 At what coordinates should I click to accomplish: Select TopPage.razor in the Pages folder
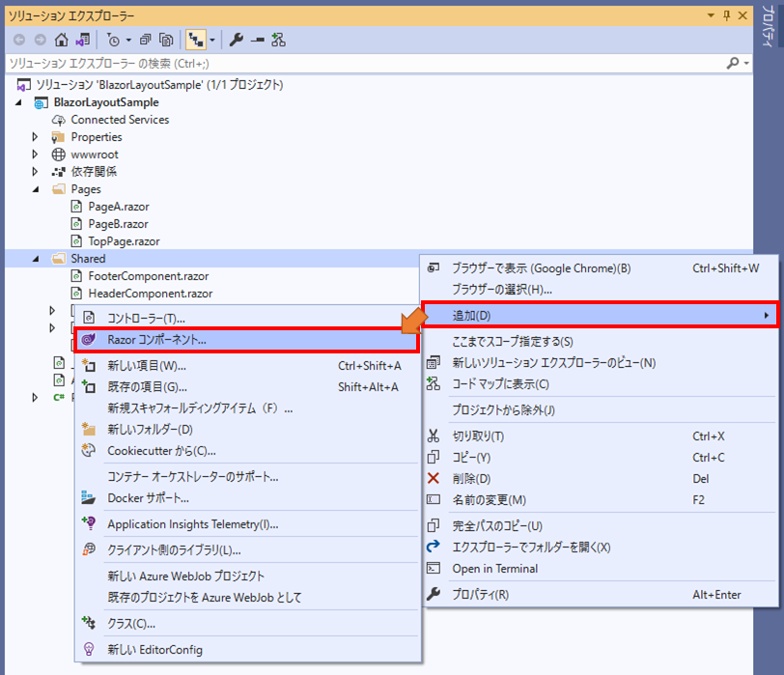[124, 240]
